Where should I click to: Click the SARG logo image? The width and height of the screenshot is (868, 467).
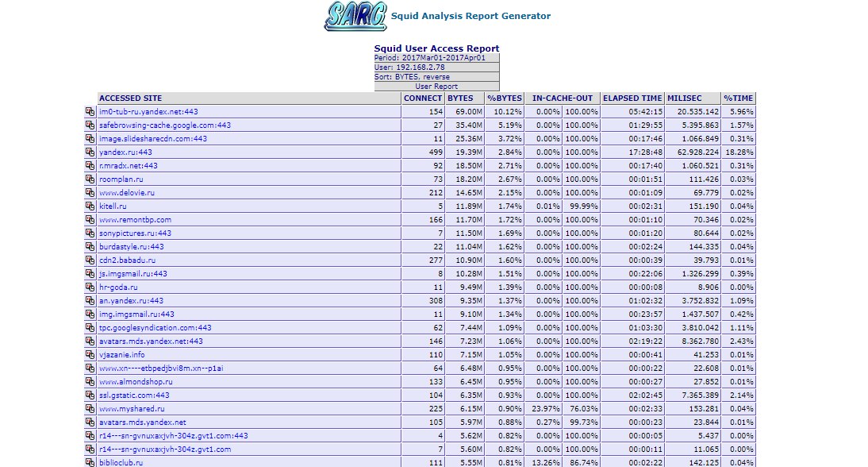355,16
